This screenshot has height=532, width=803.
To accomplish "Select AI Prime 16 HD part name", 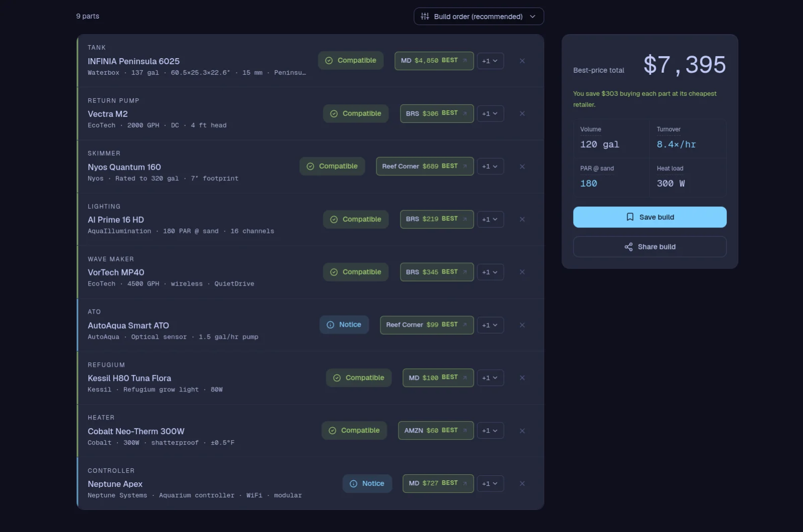I will pos(116,220).
